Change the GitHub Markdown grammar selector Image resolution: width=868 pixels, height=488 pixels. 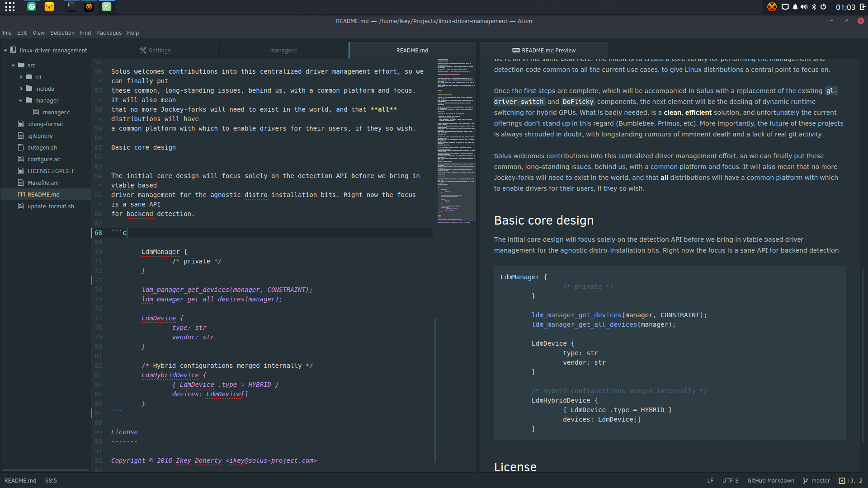(x=771, y=481)
